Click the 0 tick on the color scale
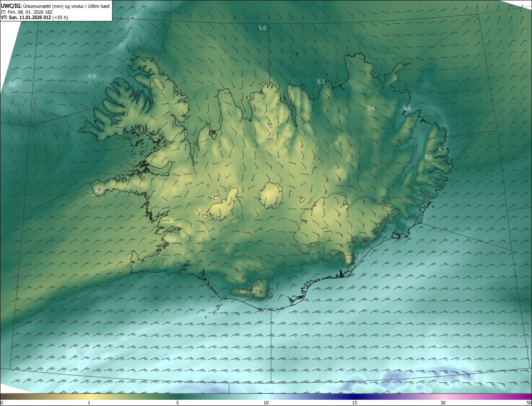 tap(1, 403)
